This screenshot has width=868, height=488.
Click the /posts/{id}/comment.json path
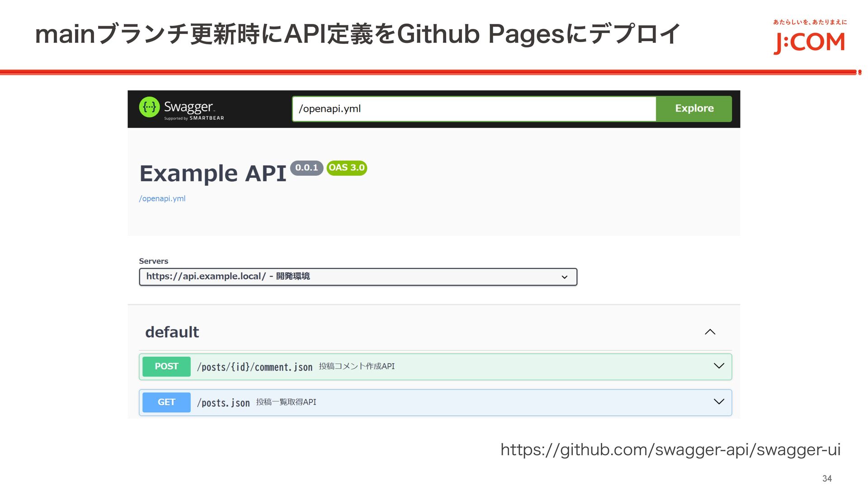coord(255,367)
